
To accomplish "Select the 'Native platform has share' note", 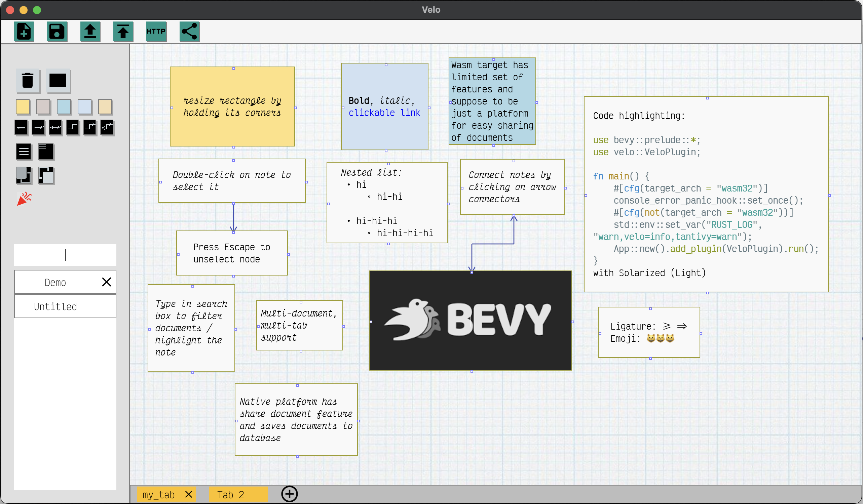I will 296,420.
